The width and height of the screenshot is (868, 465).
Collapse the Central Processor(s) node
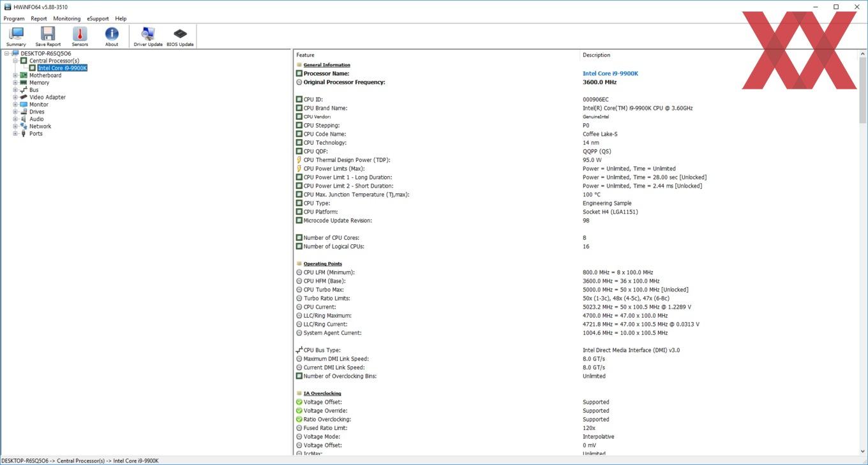(x=15, y=61)
